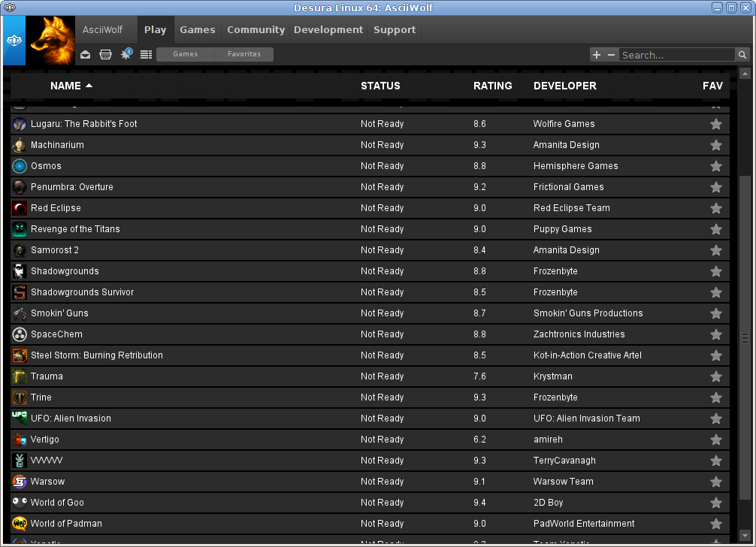Image resolution: width=756 pixels, height=547 pixels.
Task: Expand all groups with the plus button
Action: click(x=597, y=55)
